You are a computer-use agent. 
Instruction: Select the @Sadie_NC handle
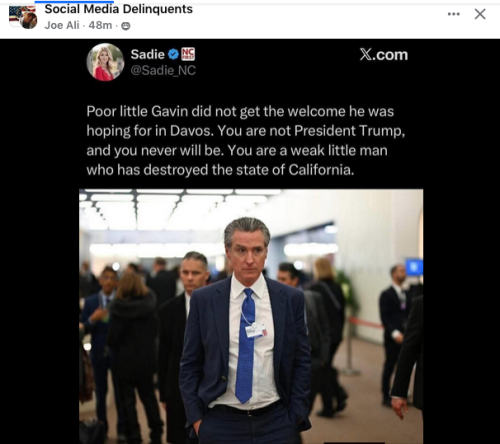(x=163, y=70)
